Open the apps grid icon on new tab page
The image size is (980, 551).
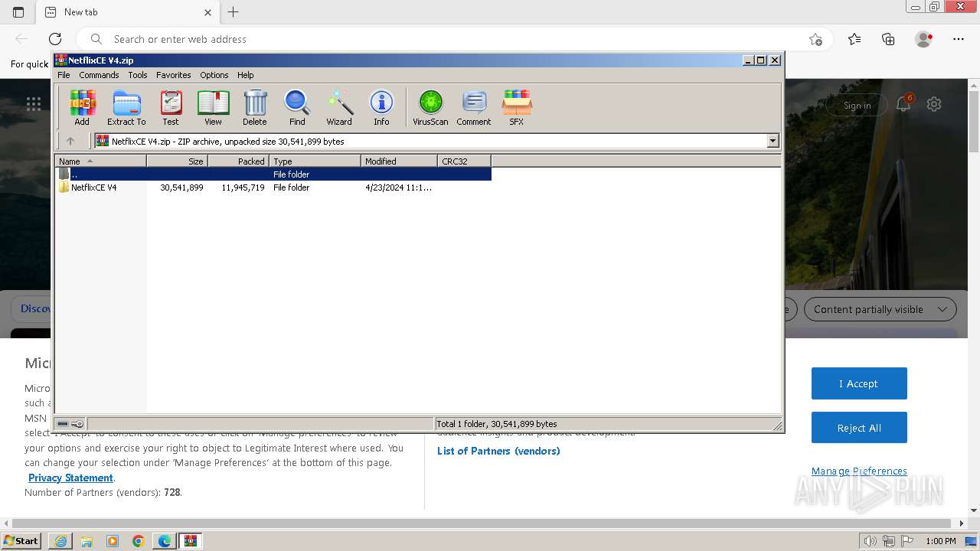pyautogui.click(x=34, y=104)
